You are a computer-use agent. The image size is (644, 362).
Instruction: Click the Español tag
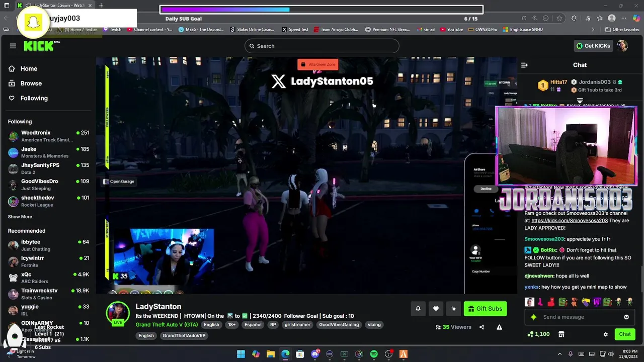pos(253,325)
